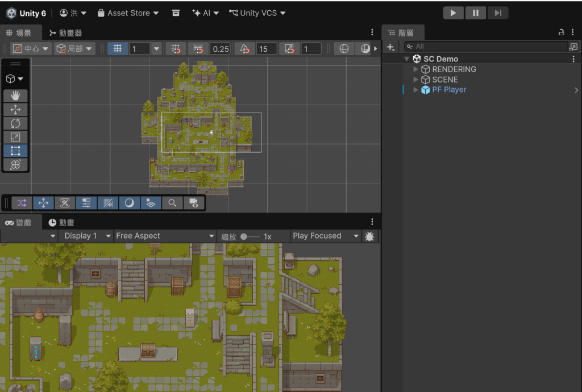Toggle the scene grid visibility button
Viewport: 582px width, 392px height.
(x=118, y=49)
